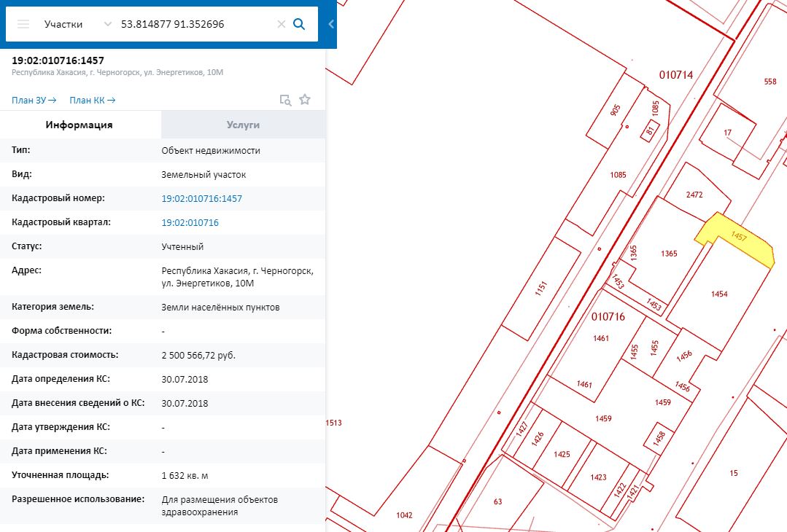Click parcel 1454 on the map
Viewport: 787px width, 532px height.
point(719,294)
